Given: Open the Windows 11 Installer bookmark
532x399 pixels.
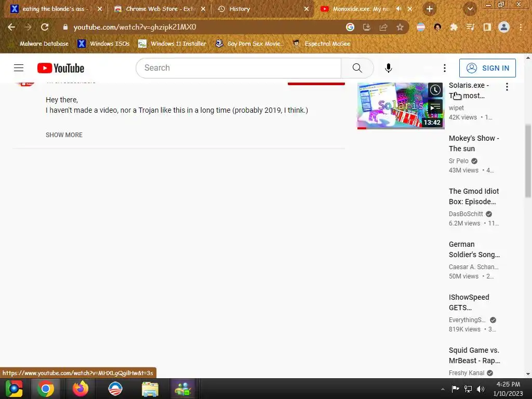Looking at the screenshot, I should click(x=172, y=44).
